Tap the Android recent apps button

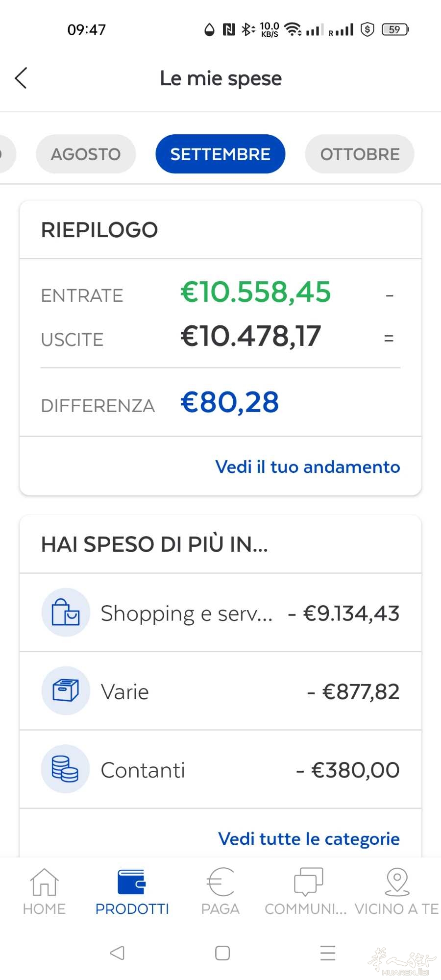328,953
